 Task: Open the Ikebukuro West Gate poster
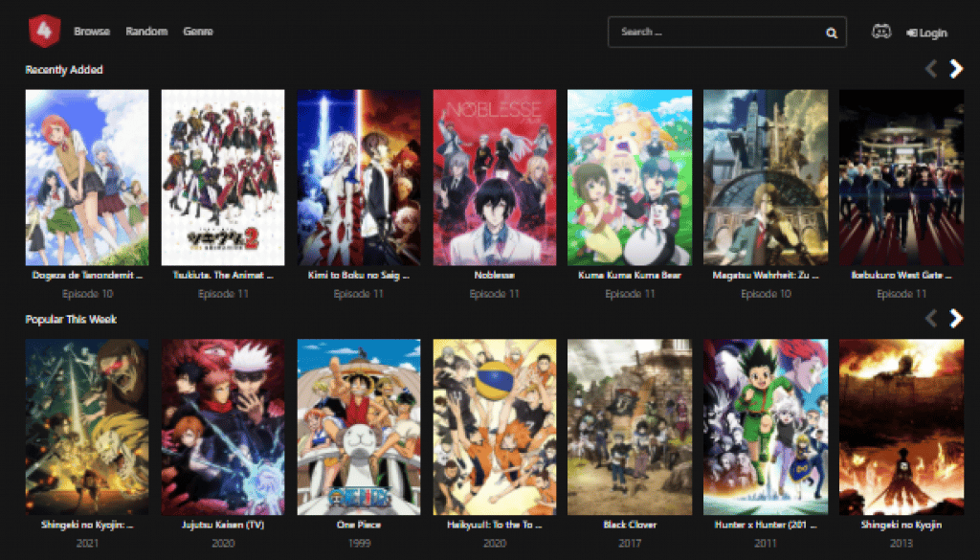point(902,177)
